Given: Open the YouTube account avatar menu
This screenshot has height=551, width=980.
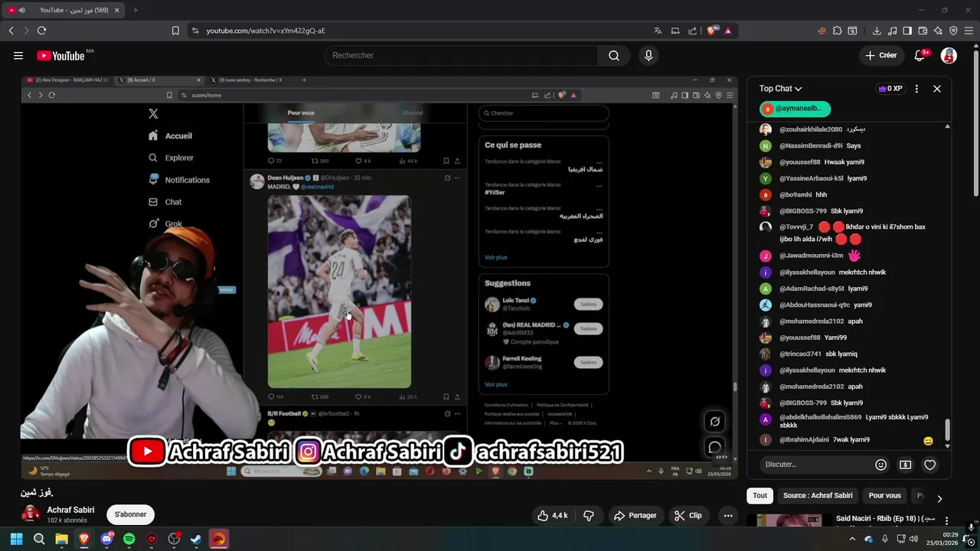Looking at the screenshot, I should (x=949, y=55).
